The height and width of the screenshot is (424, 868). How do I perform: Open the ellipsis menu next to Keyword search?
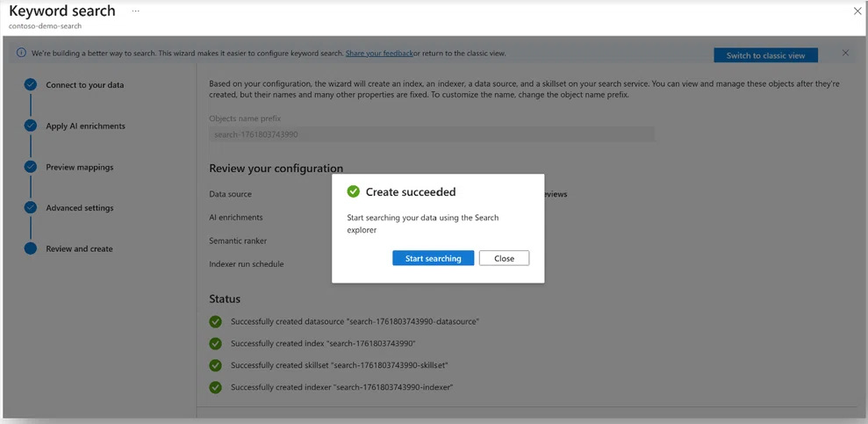(x=136, y=11)
